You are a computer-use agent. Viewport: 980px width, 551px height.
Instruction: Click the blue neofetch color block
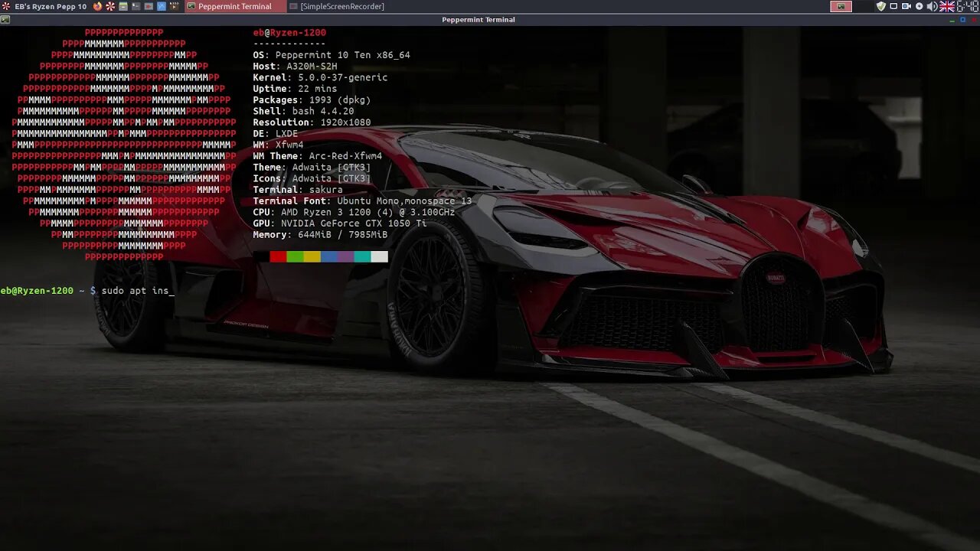click(x=329, y=256)
